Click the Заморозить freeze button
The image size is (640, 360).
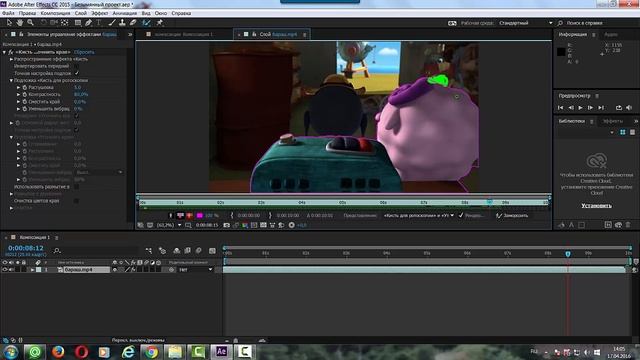tap(512, 215)
